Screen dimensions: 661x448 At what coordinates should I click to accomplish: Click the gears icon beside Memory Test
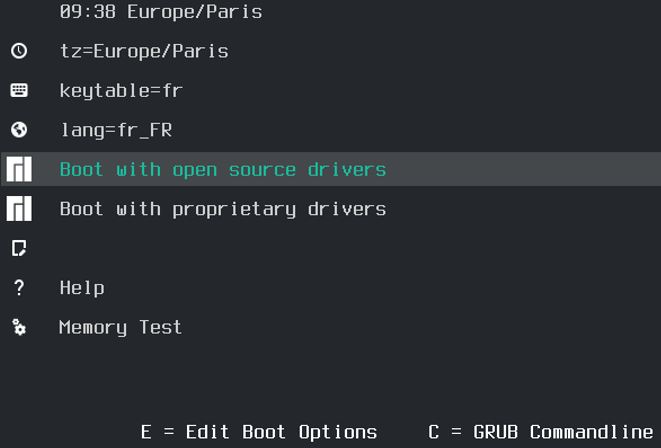click(x=19, y=327)
